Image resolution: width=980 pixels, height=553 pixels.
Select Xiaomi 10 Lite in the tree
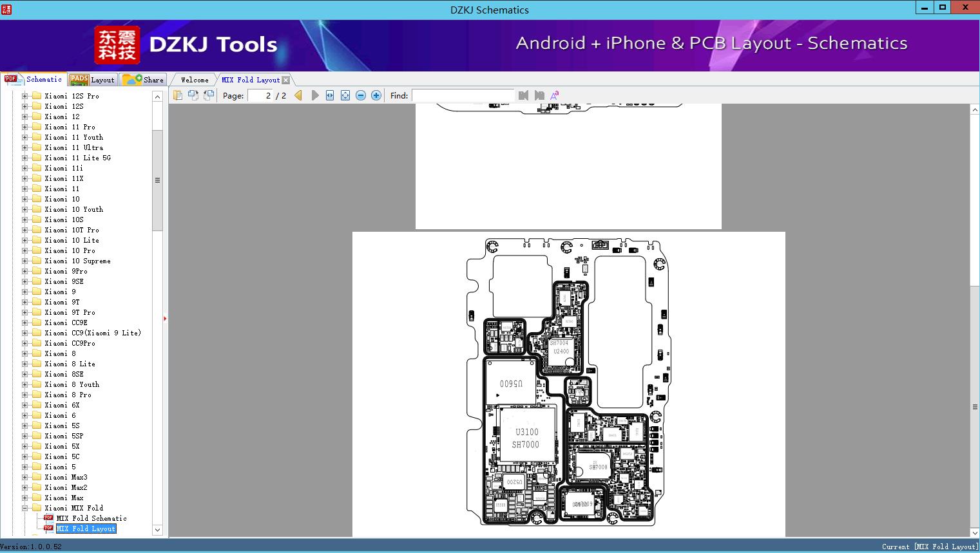(x=72, y=240)
